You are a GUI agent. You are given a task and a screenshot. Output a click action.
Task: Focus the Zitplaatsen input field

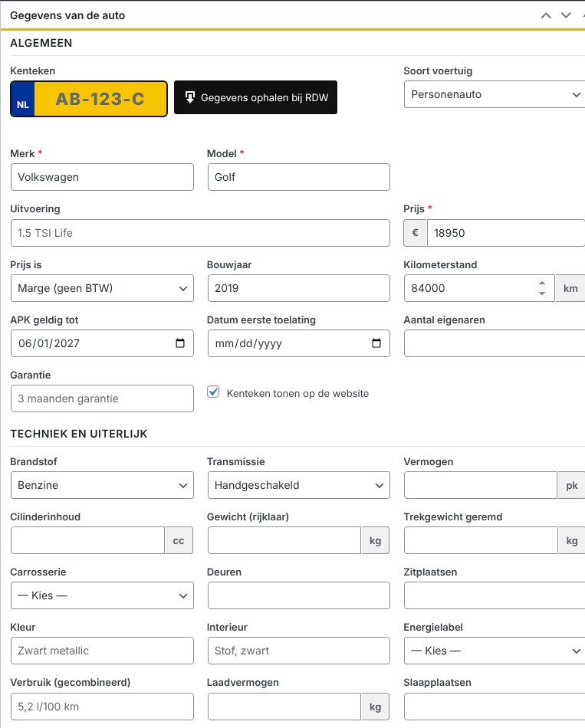pos(495,595)
